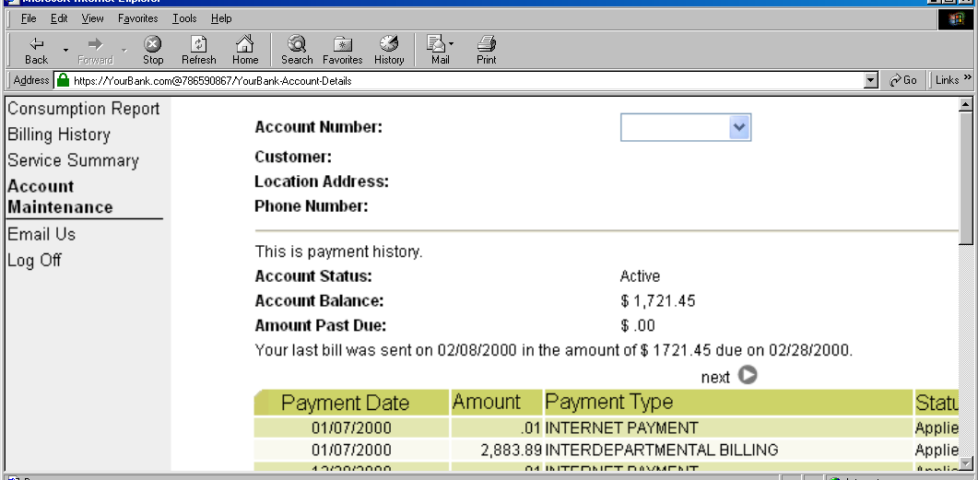Open the address bar dropdown

tap(871, 81)
